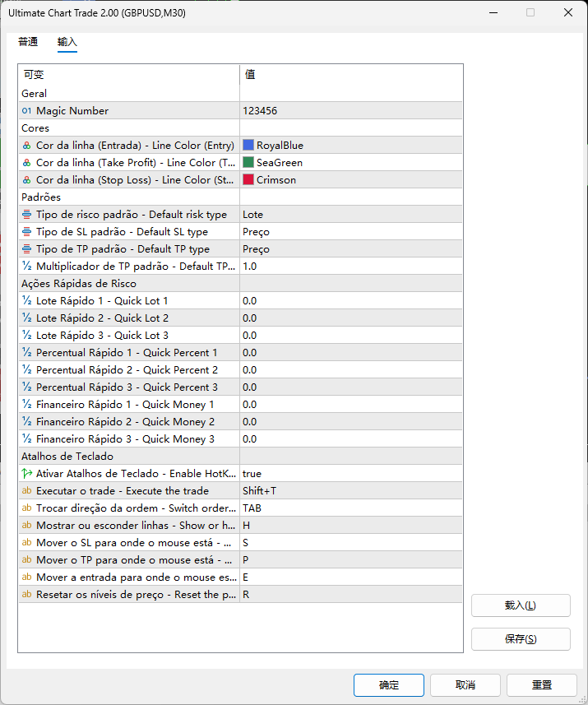Select the Padrões section row
This screenshot has height=705, width=588.
point(240,197)
